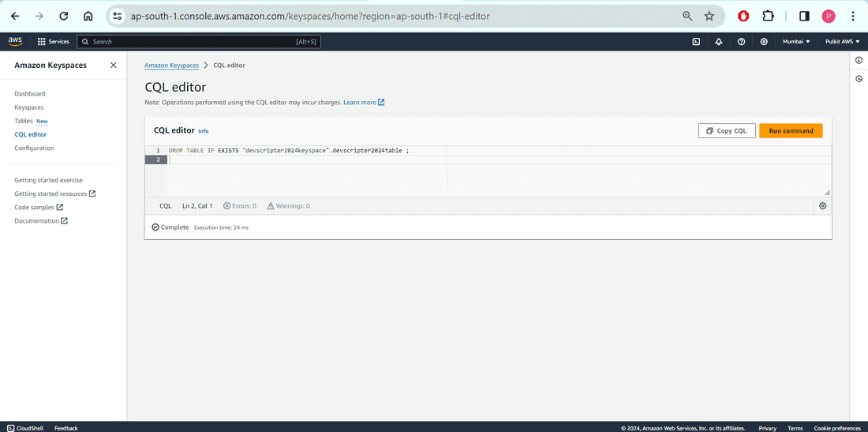This screenshot has width=868, height=432.
Task: Open the zoom magnifier in address bar
Action: click(687, 16)
